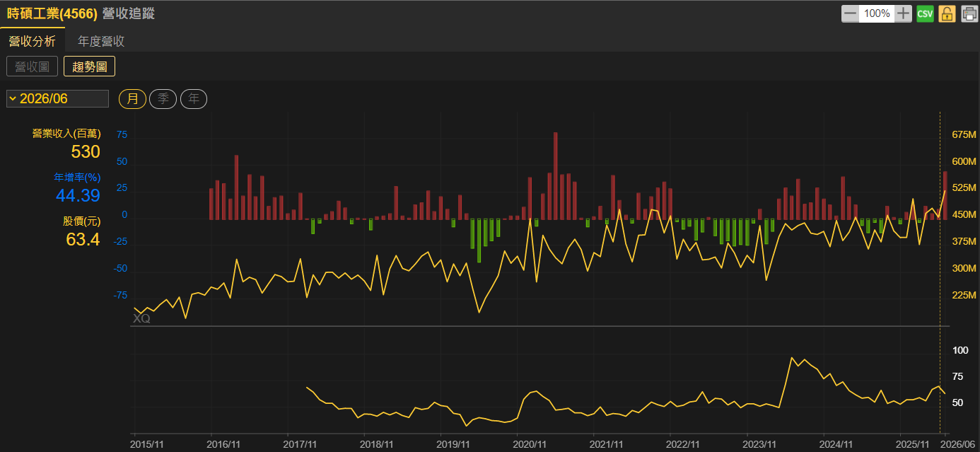Click the 2023/11 axis label

pyautogui.click(x=759, y=444)
